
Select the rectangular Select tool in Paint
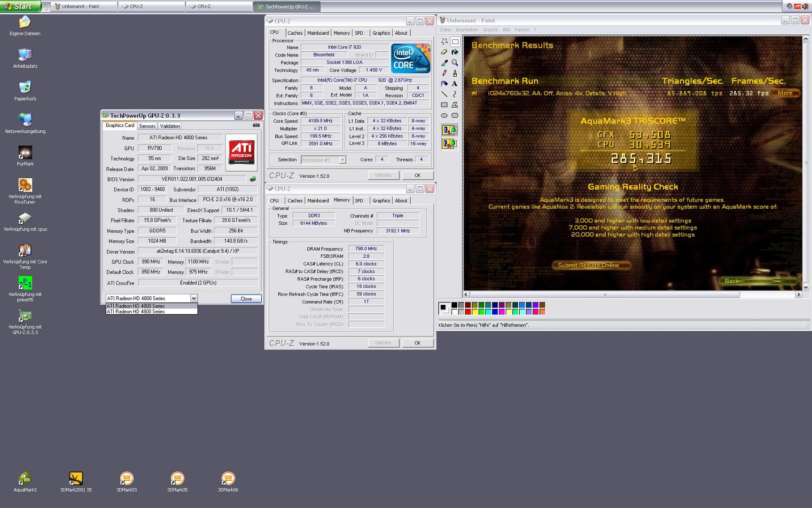click(x=455, y=41)
